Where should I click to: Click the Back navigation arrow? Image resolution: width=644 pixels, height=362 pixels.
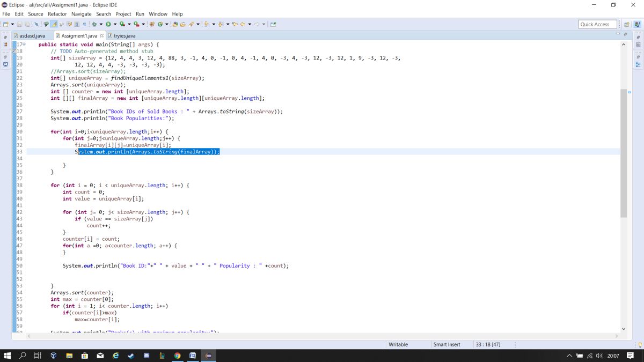(x=243, y=24)
